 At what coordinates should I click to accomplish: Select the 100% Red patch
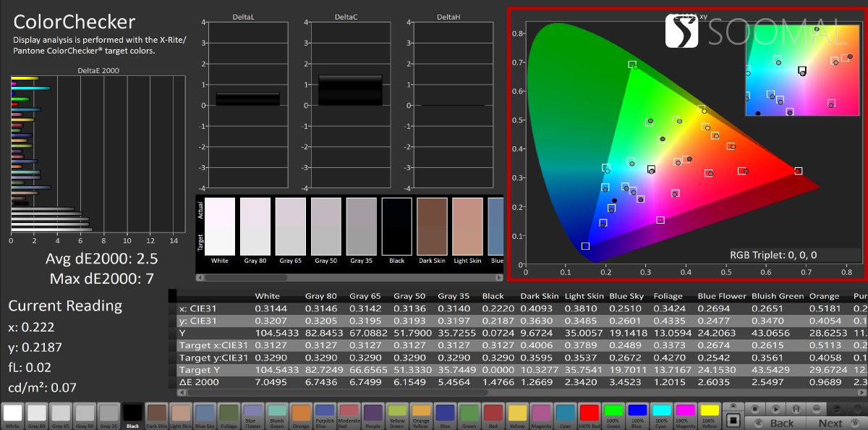pos(590,415)
